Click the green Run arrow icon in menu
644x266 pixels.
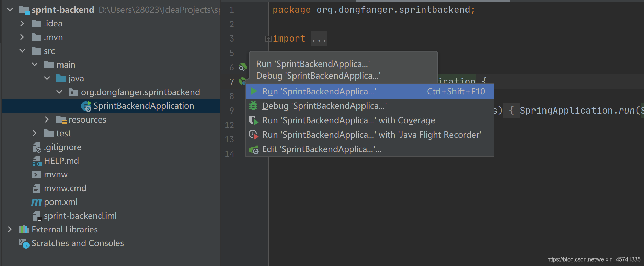pos(254,91)
